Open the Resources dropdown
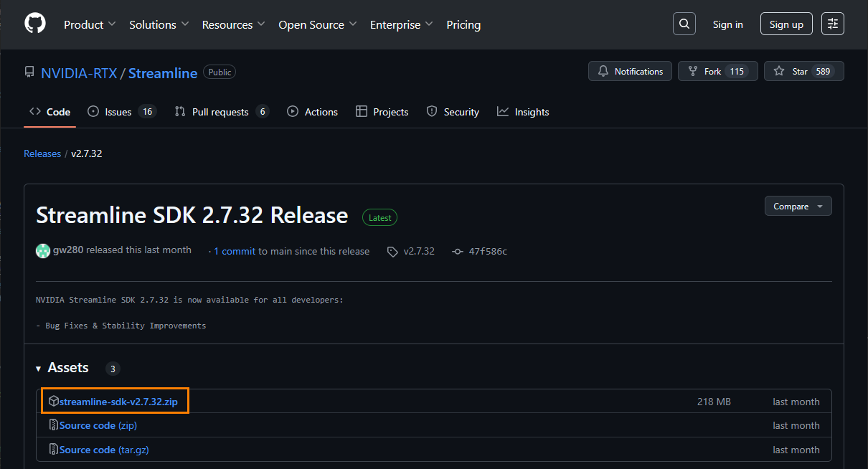 [234, 24]
